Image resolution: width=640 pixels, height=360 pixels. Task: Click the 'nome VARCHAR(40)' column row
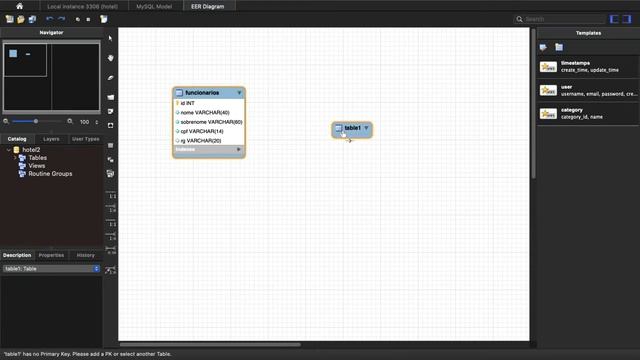pyautogui.click(x=209, y=113)
